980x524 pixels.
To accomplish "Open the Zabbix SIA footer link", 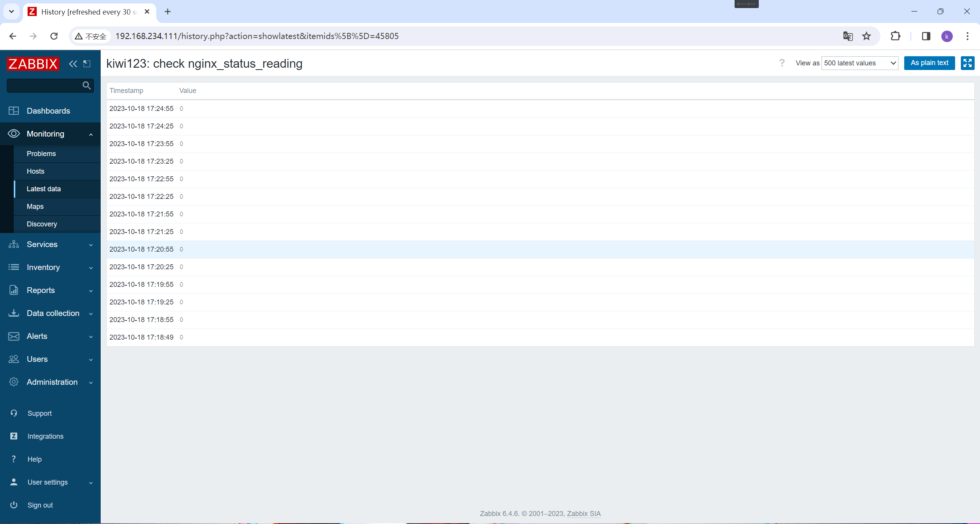I will pos(583,514).
